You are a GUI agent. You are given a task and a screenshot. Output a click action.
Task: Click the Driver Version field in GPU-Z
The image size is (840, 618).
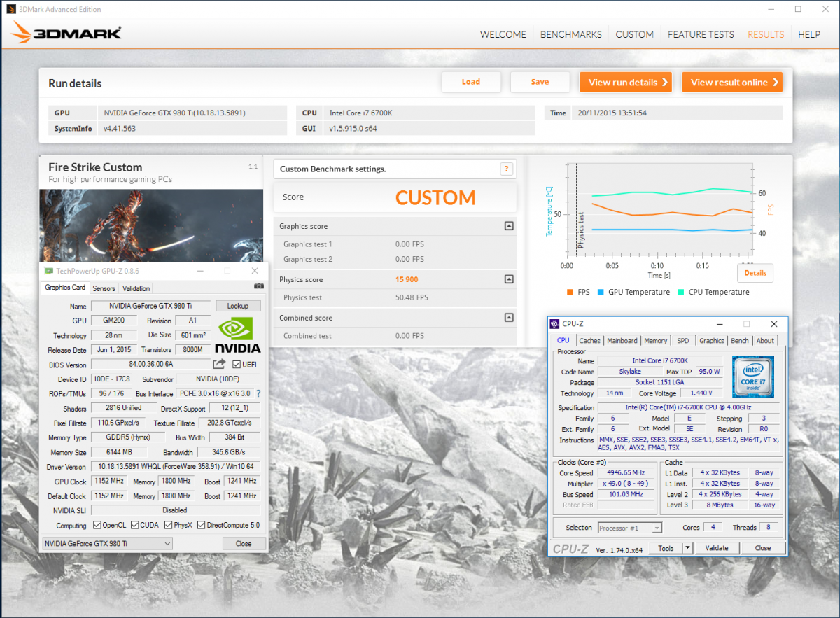tap(175, 467)
